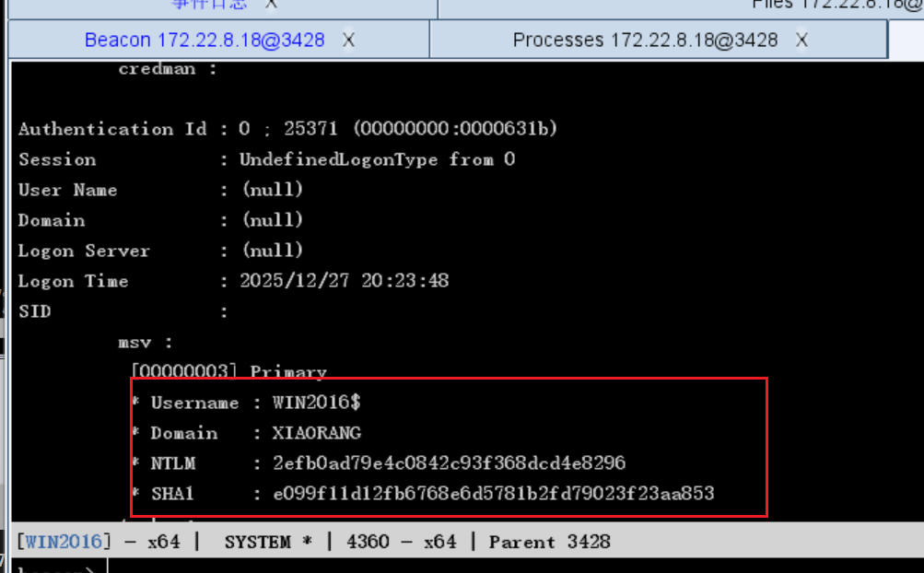Open the Processes 172.22.8.18@3428 tab

tap(645, 41)
